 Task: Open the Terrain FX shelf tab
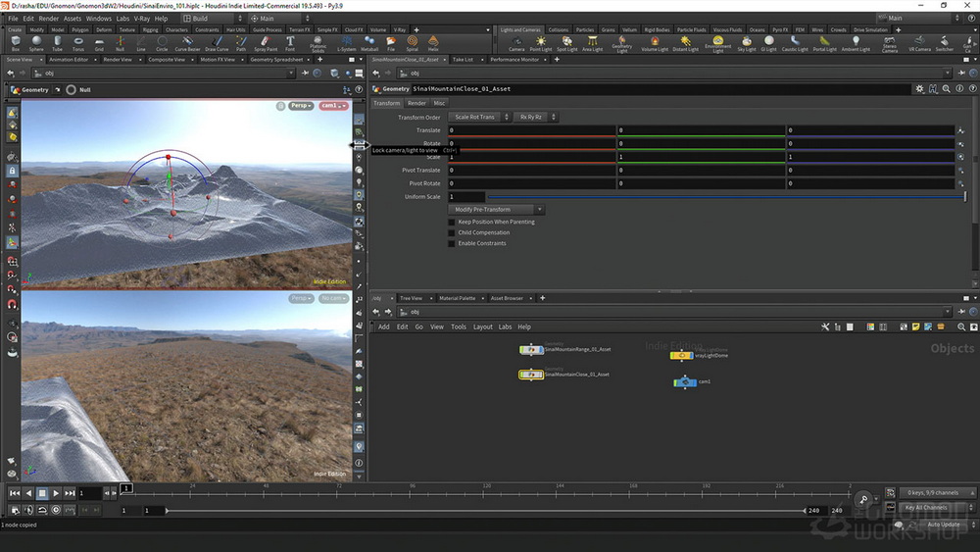pos(299,29)
